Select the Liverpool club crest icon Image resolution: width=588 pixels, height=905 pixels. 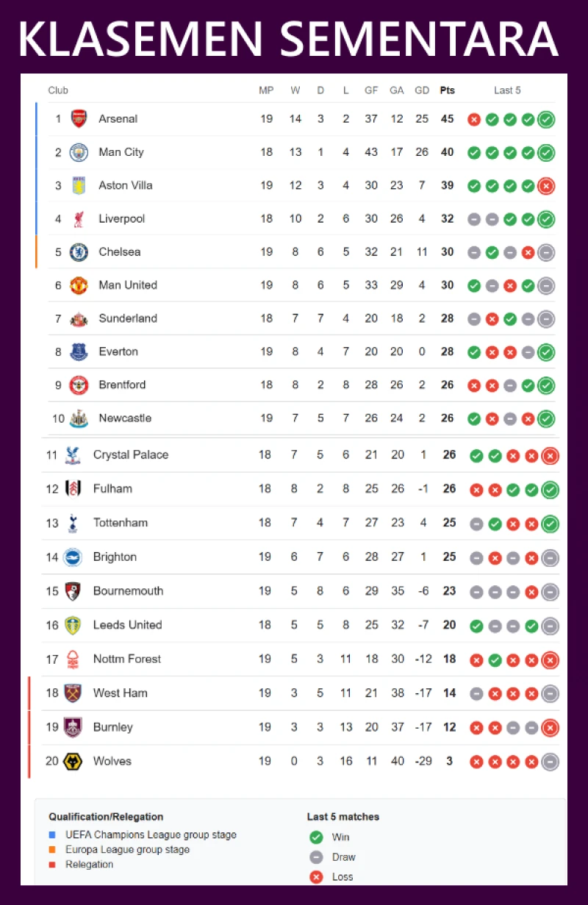(x=79, y=218)
